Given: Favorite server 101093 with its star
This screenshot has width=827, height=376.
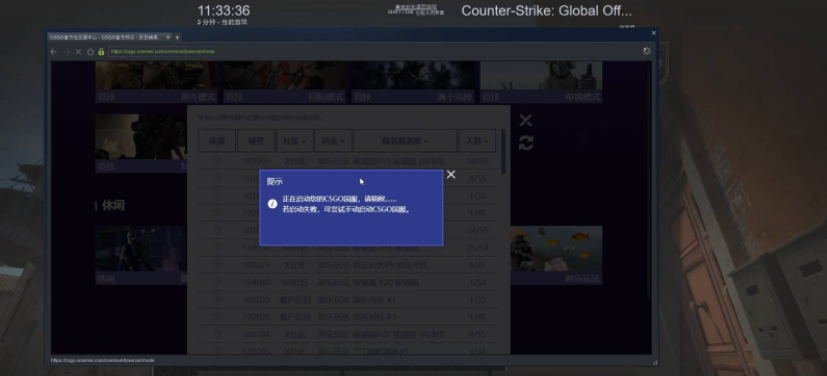Looking at the screenshot, I should tap(217, 160).
